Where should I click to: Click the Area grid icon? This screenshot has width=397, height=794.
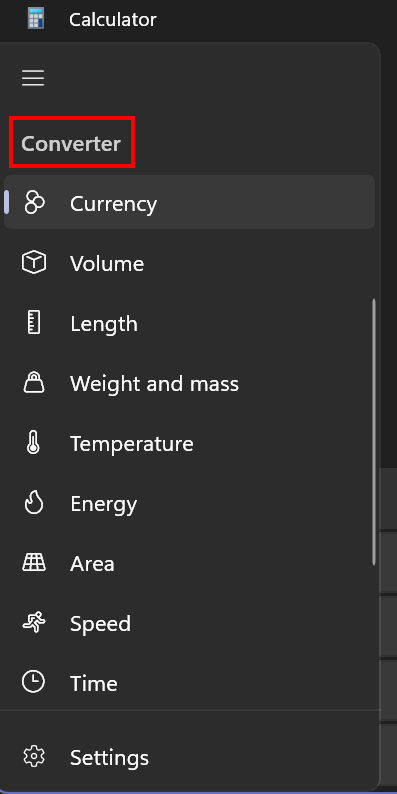(x=34, y=563)
